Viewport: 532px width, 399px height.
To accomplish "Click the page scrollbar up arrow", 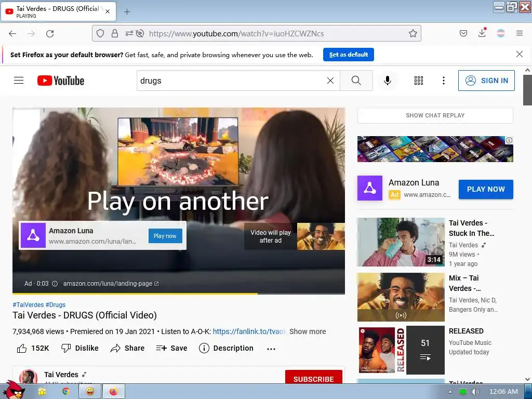I will (x=527, y=70).
